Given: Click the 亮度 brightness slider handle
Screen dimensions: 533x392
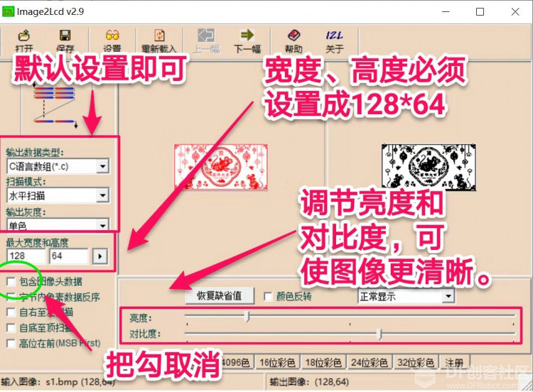Looking at the screenshot, I should (x=247, y=316).
